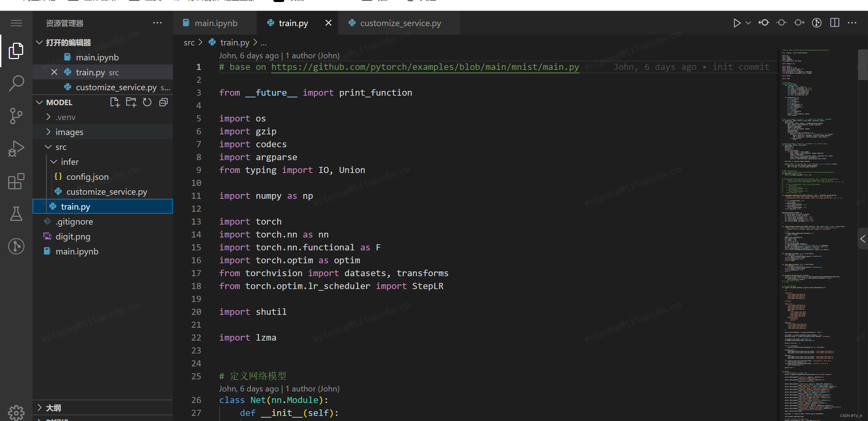Image resolution: width=868 pixels, height=421 pixels.
Task: Open config.json in the file tree
Action: click(x=87, y=177)
